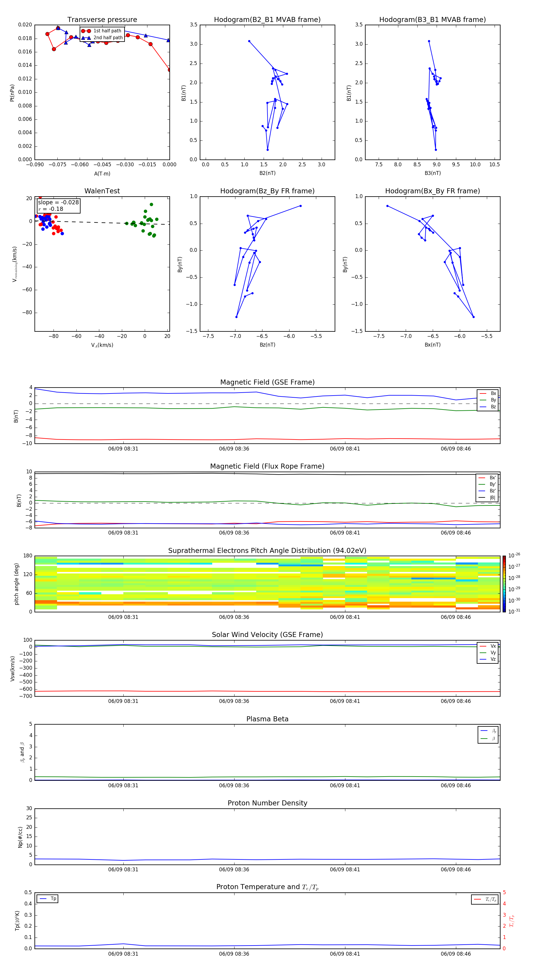The width and height of the screenshot is (535, 980).
Task: Select the '2nd half path' legend entry
Action: click(x=102, y=38)
